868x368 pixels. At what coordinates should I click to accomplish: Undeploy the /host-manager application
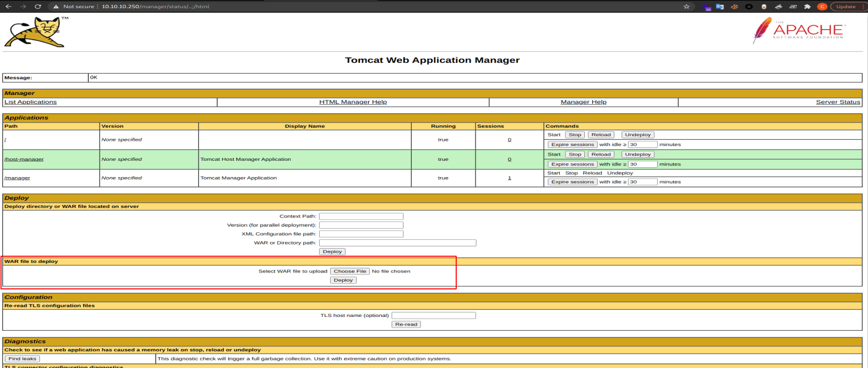tap(638, 154)
